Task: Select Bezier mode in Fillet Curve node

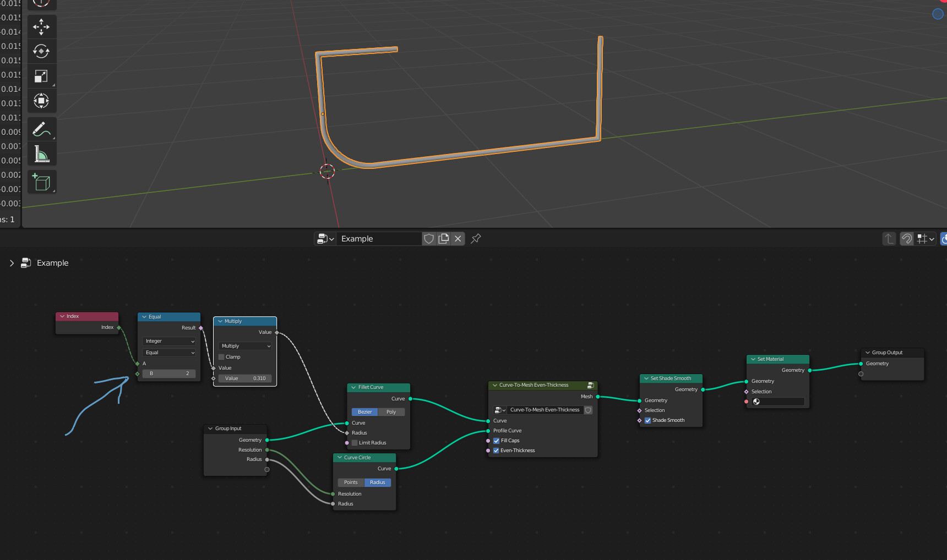Action: point(365,412)
